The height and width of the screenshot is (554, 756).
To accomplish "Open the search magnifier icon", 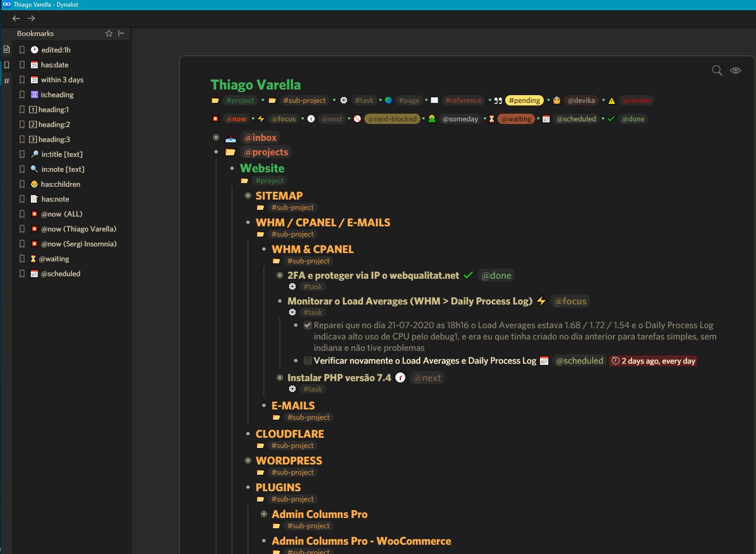I will tap(717, 70).
